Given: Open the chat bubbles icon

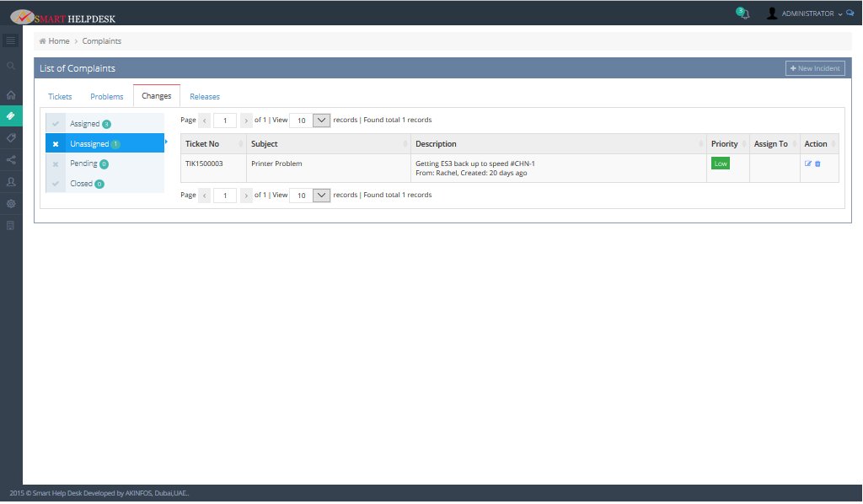Looking at the screenshot, I should point(850,13).
